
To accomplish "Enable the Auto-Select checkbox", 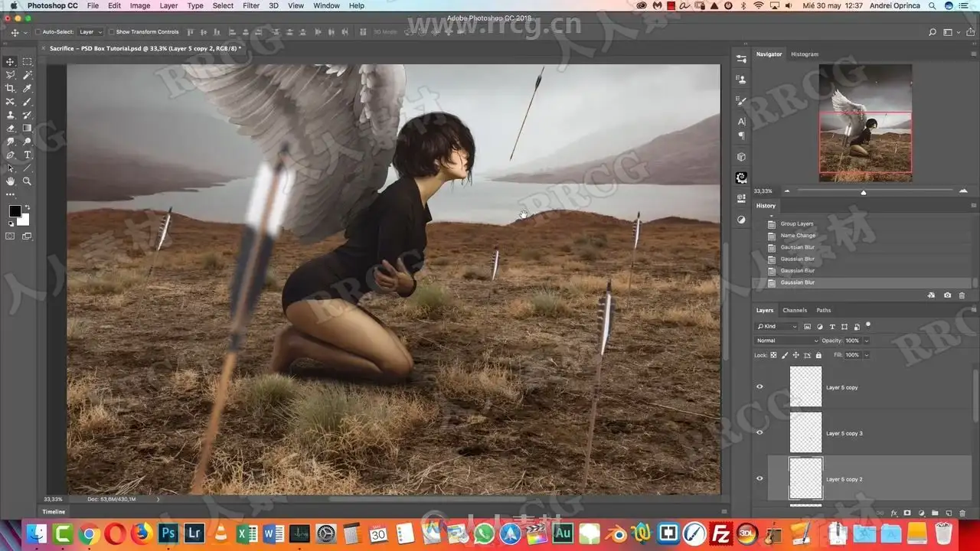I will tap(38, 32).
